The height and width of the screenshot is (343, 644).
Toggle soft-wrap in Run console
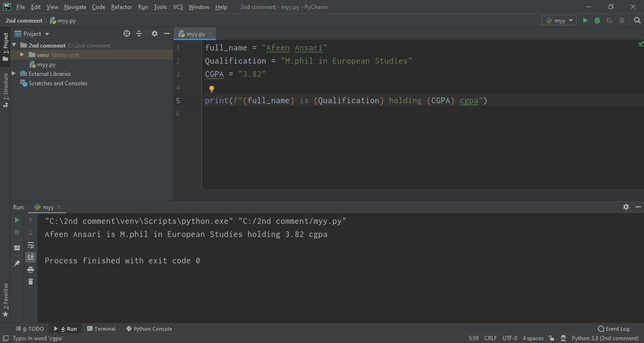pyautogui.click(x=31, y=245)
